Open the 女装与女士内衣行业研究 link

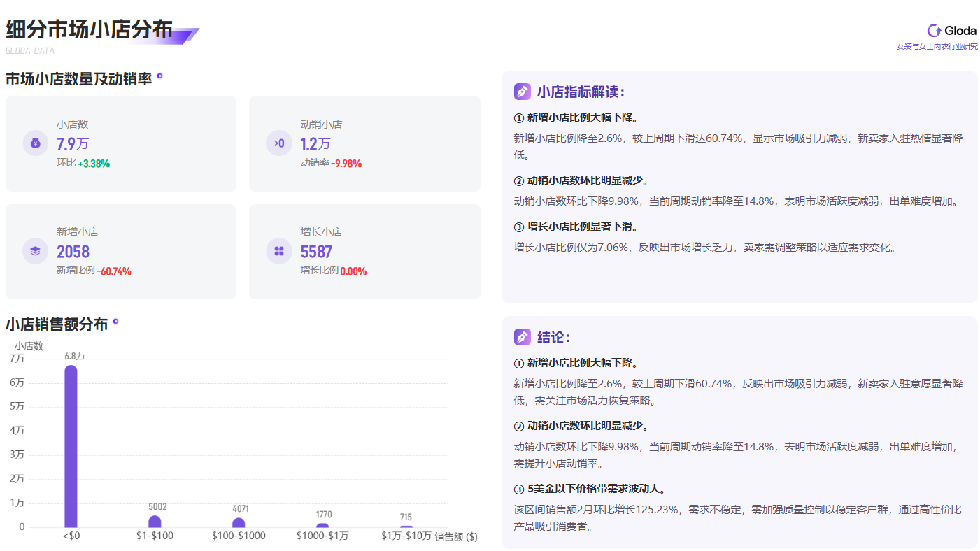pyautogui.click(x=937, y=45)
